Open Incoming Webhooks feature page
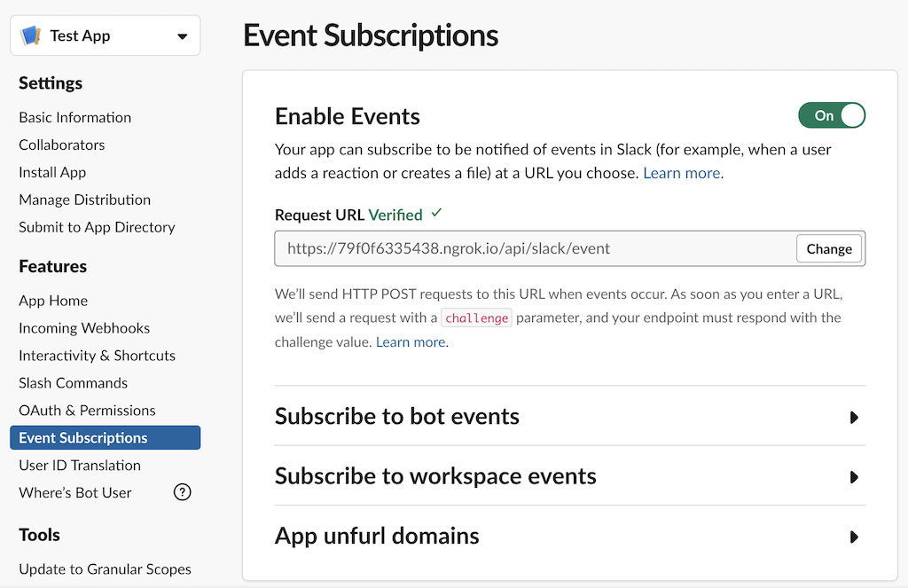The image size is (908, 588). pyautogui.click(x=84, y=328)
